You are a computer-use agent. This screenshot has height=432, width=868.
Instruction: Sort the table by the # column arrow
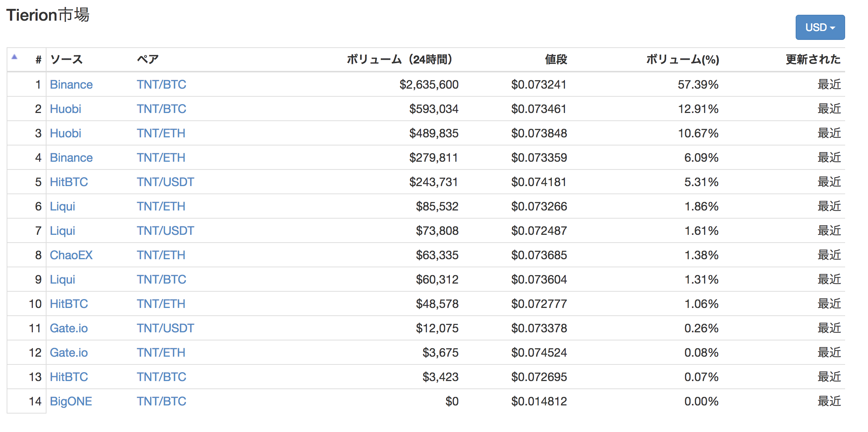click(14, 57)
